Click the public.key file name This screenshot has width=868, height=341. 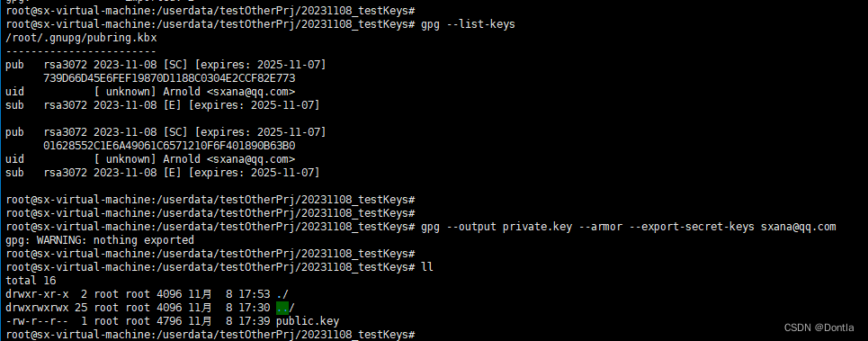308,321
